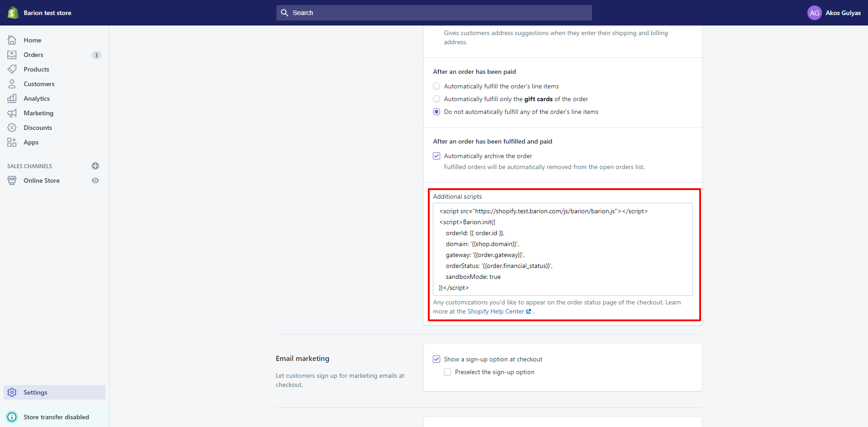Click the search magnifier icon
This screenshot has height=427, width=868.
[285, 13]
